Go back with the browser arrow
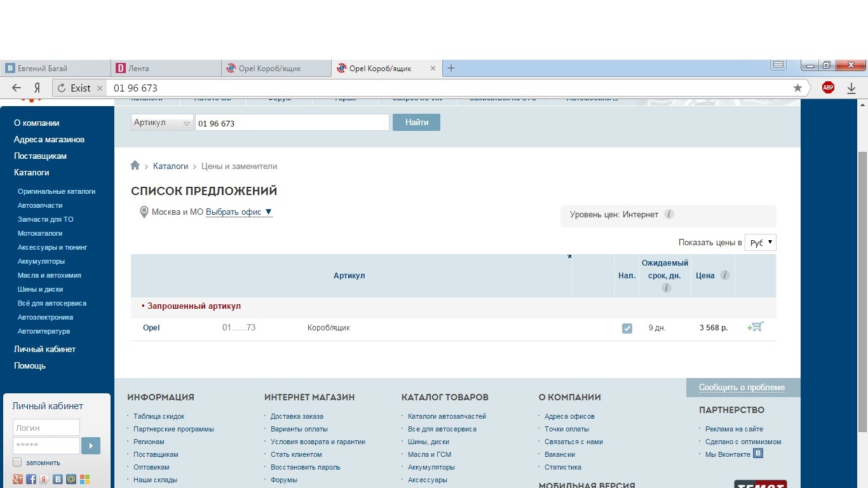868x488 pixels. (x=17, y=88)
